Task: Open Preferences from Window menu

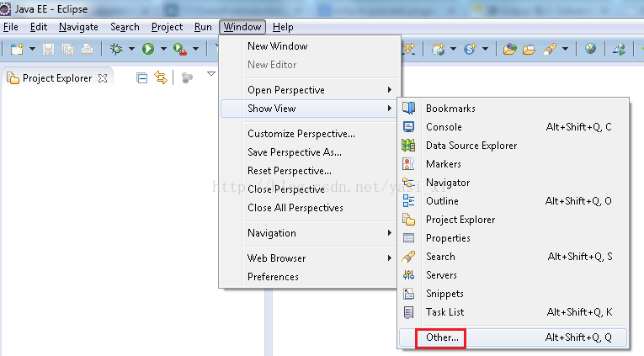Action: pyautogui.click(x=310, y=277)
